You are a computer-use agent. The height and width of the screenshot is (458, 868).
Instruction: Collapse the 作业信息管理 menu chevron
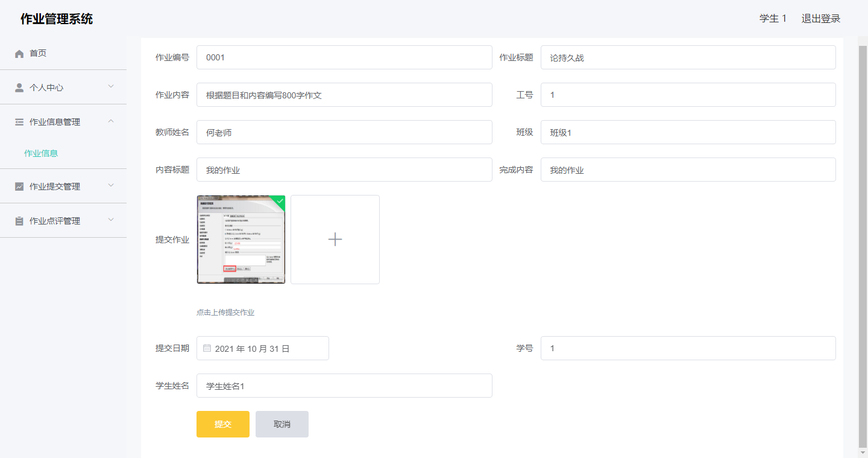coord(111,121)
